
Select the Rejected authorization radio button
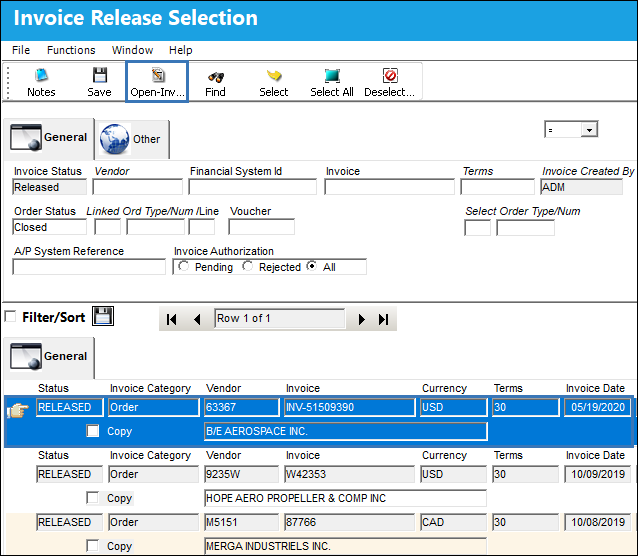[x=247, y=266]
